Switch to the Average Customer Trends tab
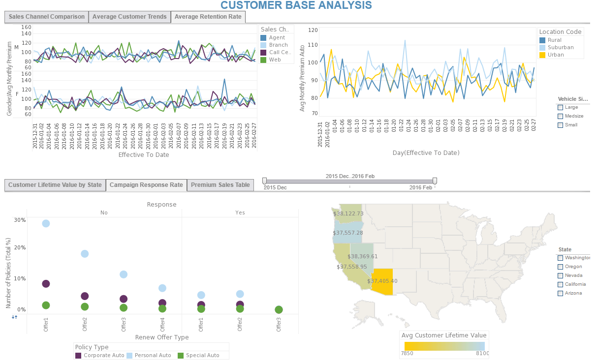 pyautogui.click(x=129, y=17)
